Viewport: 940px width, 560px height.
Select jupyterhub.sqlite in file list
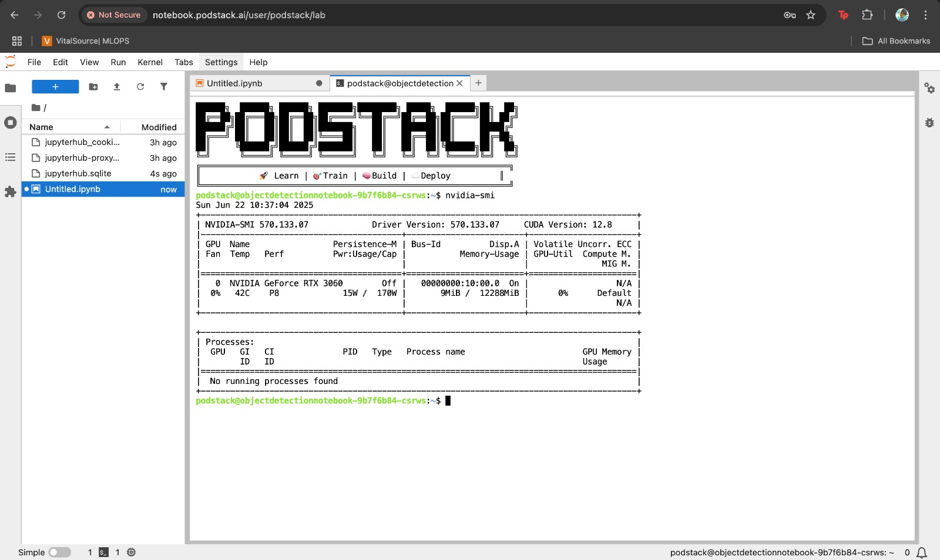78,174
